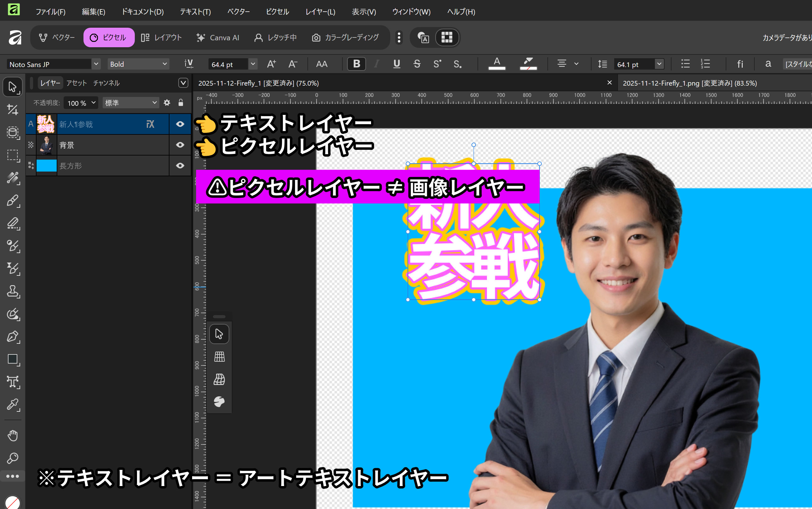Toggle Bold text formatting button
Viewport: 812px width, 509px height.
tap(356, 64)
